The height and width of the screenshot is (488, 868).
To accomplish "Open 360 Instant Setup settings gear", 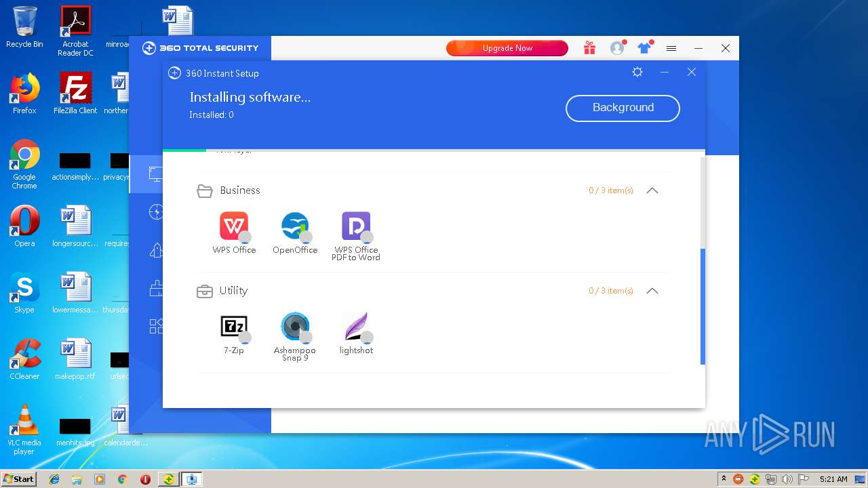I will point(637,72).
